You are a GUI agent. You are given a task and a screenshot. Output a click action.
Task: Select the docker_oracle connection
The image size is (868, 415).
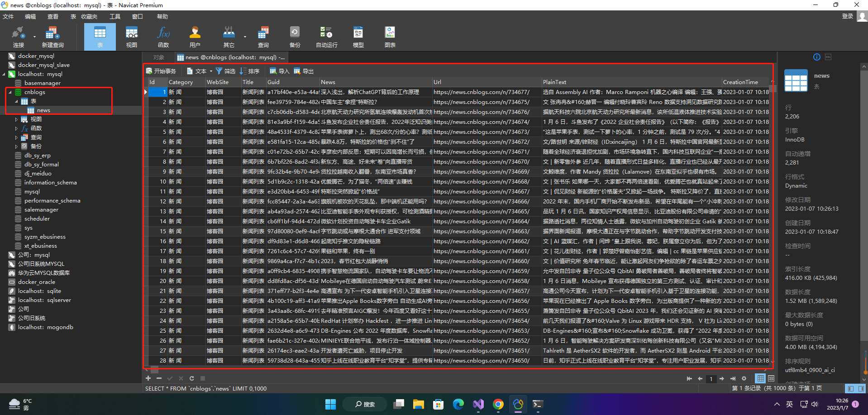click(36, 282)
